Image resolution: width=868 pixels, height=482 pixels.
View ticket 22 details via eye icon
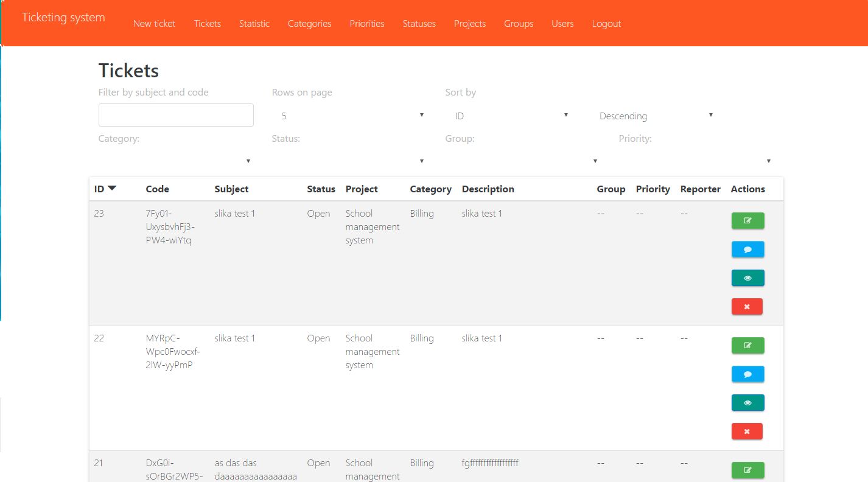[x=747, y=403]
